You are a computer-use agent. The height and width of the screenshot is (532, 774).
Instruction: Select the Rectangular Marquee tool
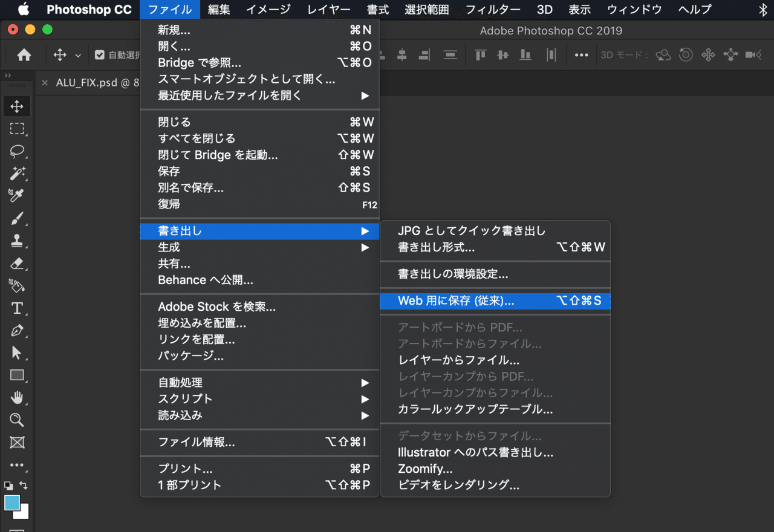tap(17, 129)
